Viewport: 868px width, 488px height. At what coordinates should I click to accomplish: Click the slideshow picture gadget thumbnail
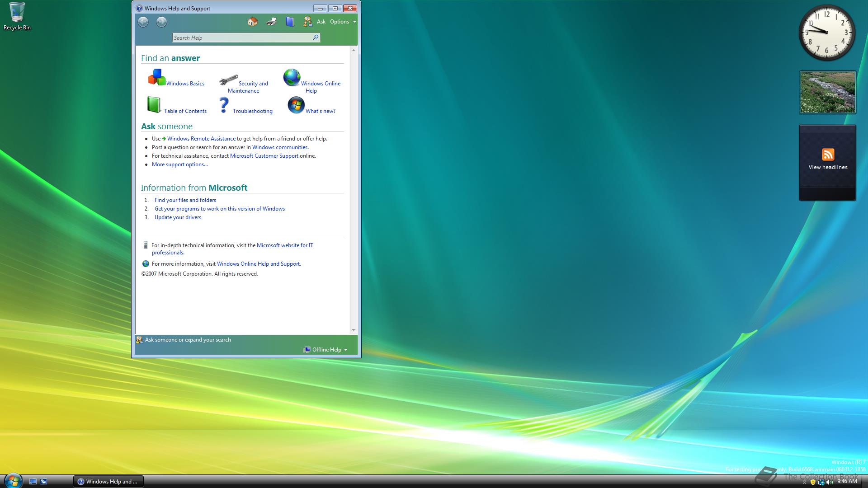(827, 92)
